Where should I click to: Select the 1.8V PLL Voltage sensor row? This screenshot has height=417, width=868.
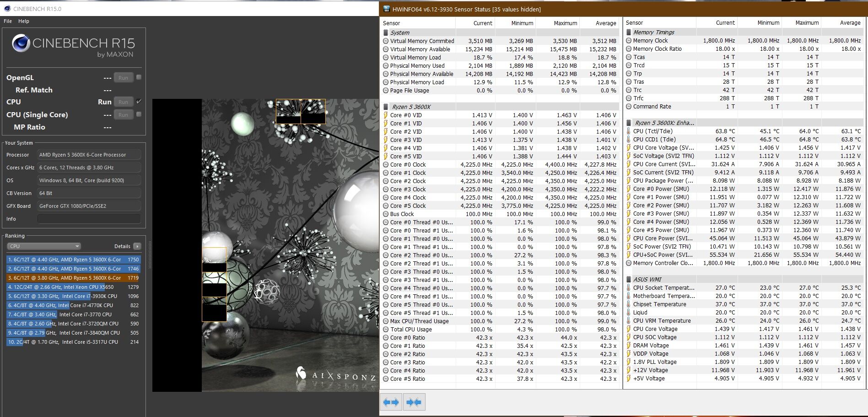(744, 362)
